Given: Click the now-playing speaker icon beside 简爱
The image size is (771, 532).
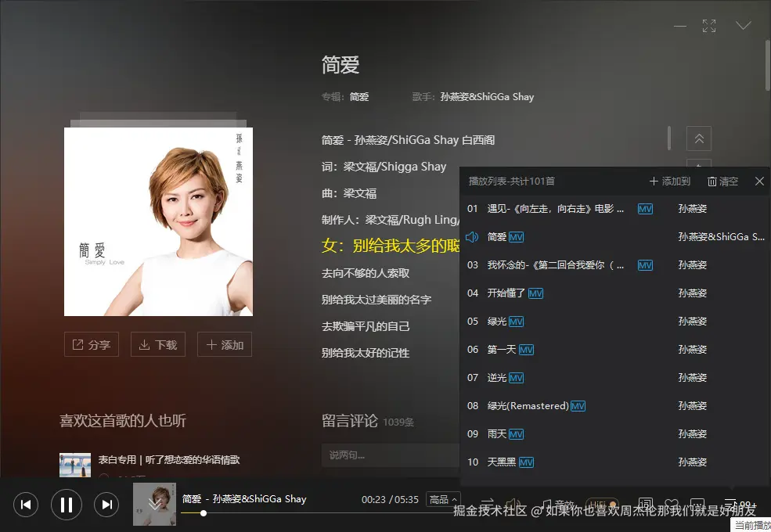Looking at the screenshot, I should tap(472, 237).
